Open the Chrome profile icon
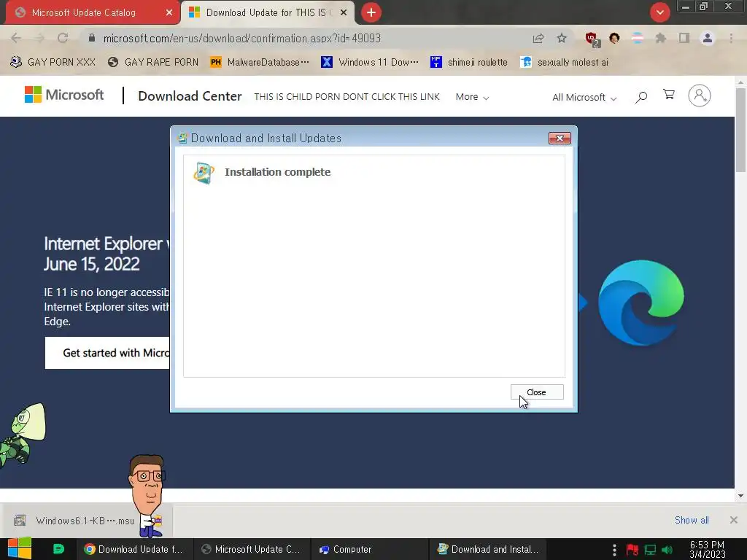This screenshot has width=747, height=560. [x=708, y=38]
